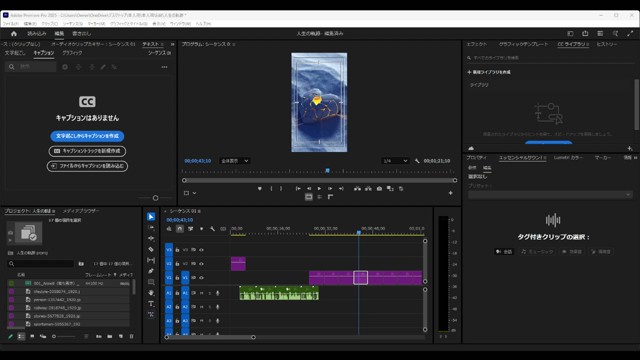
Task: Click the Program Monitor playhead marker
Action: coord(327,171)
